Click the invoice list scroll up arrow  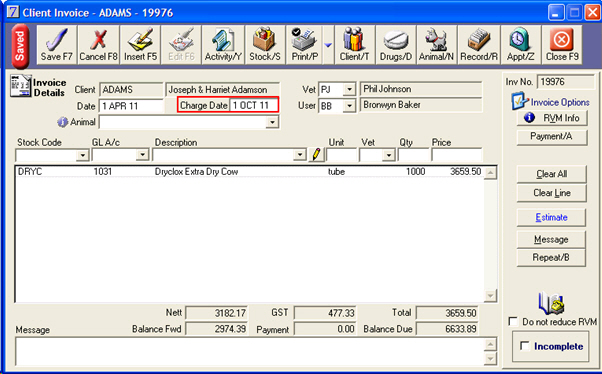click(x=490, y=173)
